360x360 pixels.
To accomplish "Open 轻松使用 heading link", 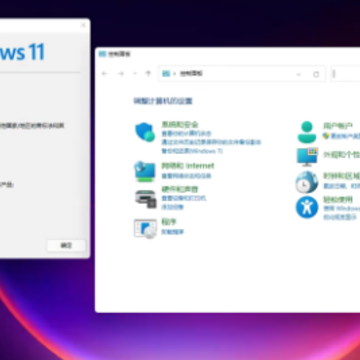I will coord(338,200).
